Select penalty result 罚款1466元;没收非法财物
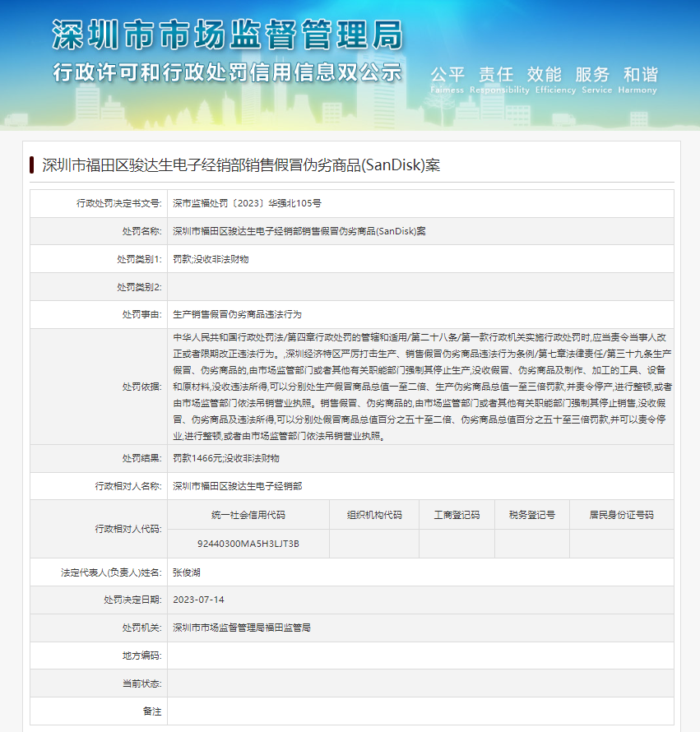Screen dimensions: 700x732 point(226,458)
